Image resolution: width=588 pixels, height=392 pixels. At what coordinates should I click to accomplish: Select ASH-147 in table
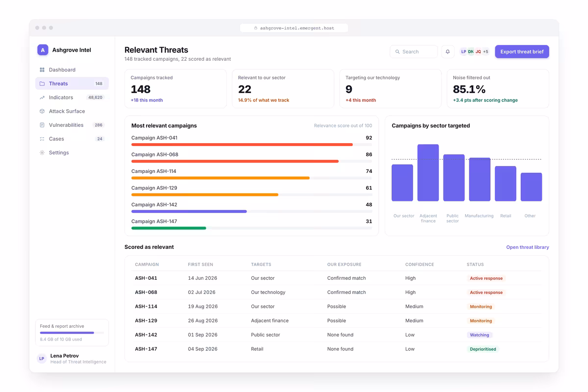337,349
